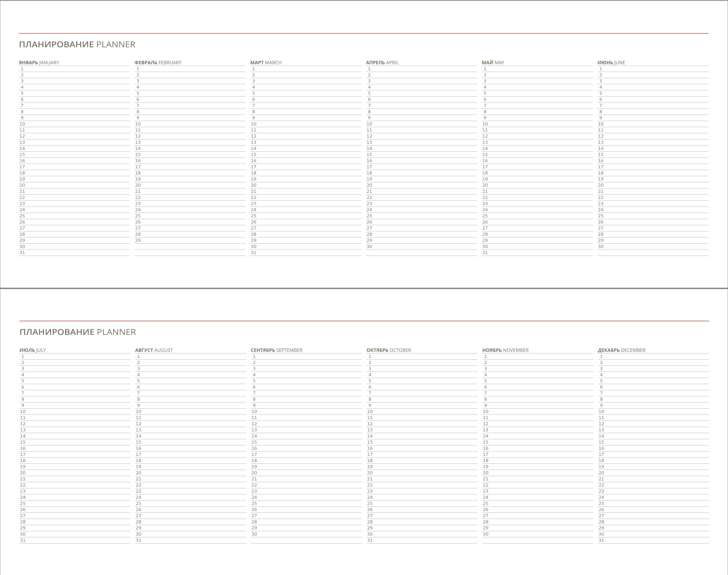Viewport: 728px width, 575px height.
Task: Select day 17 row in October
Action: (422, 454)
